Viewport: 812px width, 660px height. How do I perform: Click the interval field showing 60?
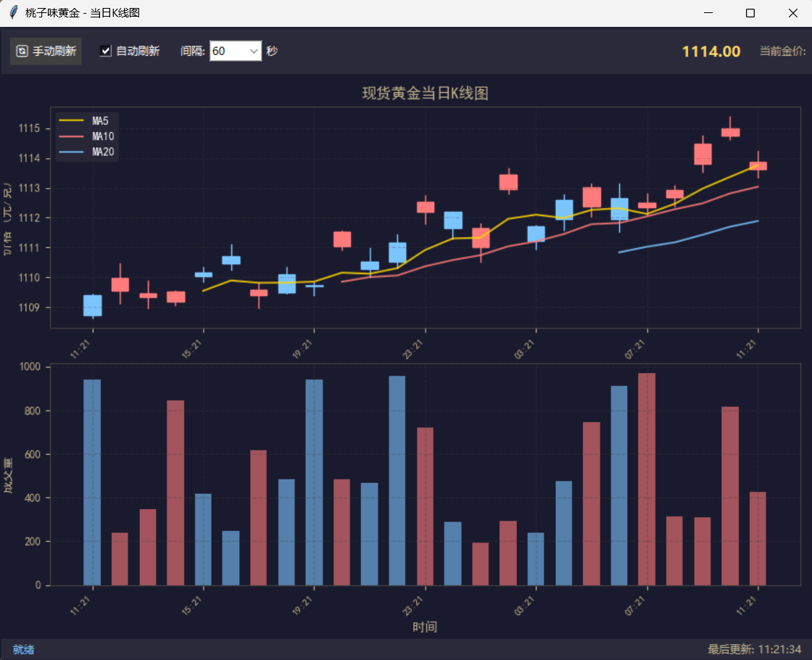pyautogui.click(x=228, y=51)
